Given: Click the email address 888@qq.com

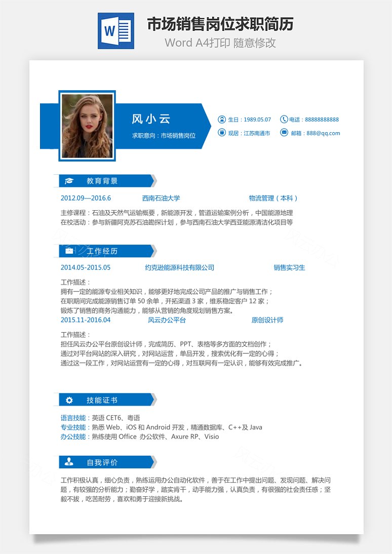Looking at the screenshot, I should click(323, 133).
